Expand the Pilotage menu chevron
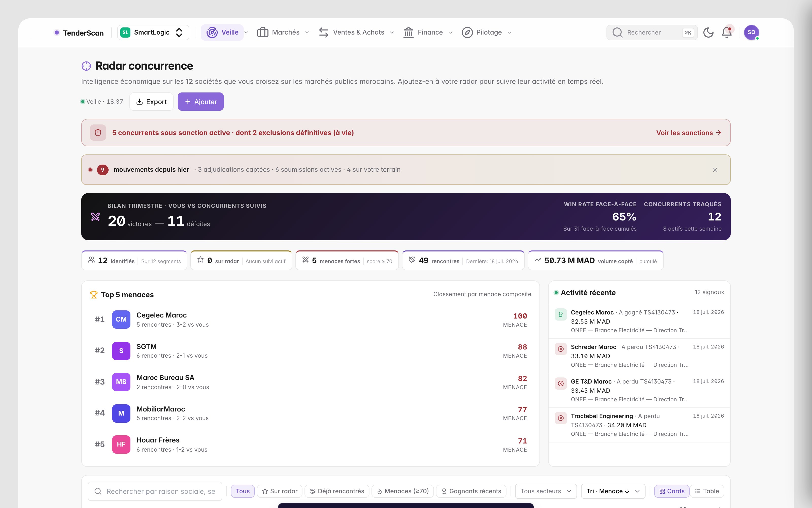 pos(509,33)
